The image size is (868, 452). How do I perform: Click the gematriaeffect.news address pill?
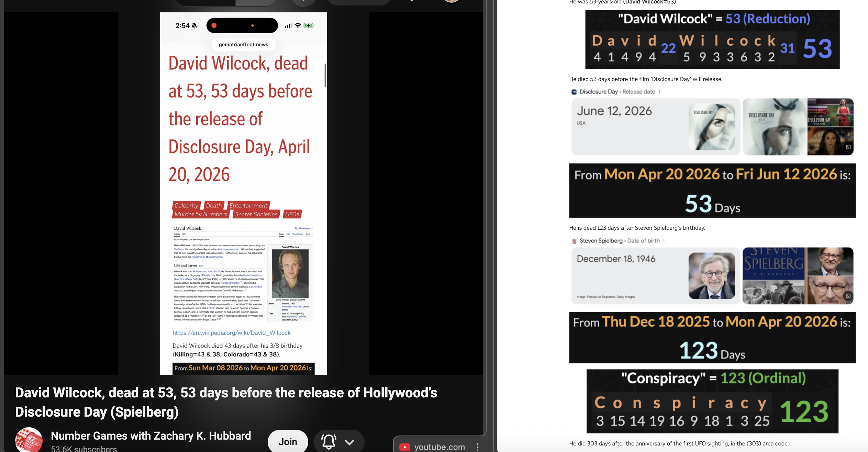[x=243, y=44]
